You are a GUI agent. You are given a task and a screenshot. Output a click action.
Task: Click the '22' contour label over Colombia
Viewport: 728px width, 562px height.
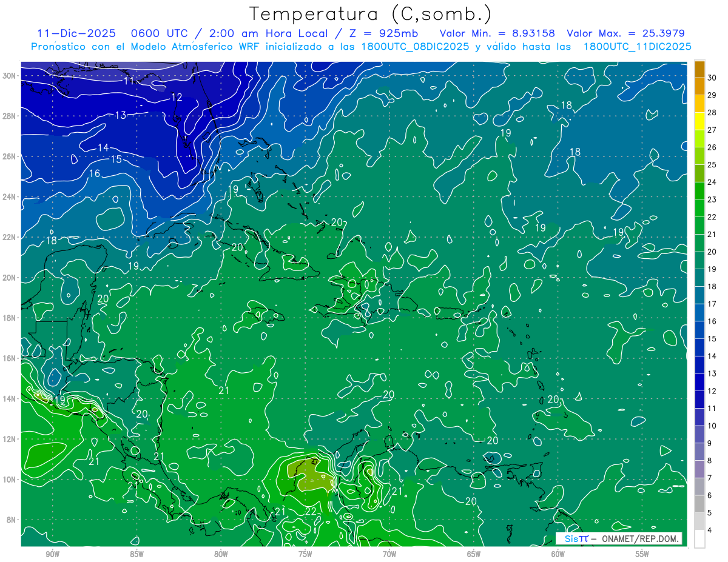pyautogui.click(x=311, y=512)
